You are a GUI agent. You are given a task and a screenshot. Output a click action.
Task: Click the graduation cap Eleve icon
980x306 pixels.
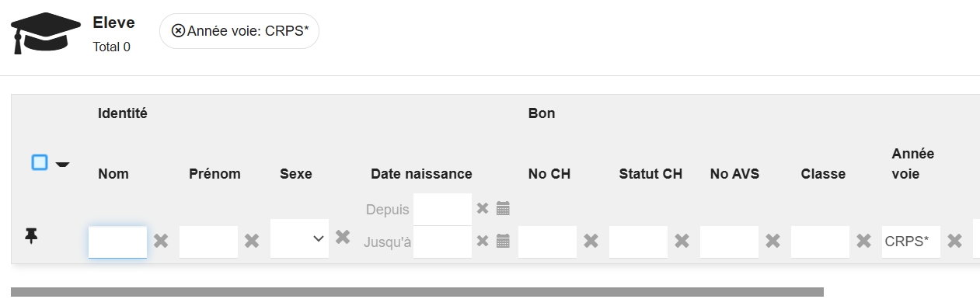pyautogui.click(x=46, y=33)
